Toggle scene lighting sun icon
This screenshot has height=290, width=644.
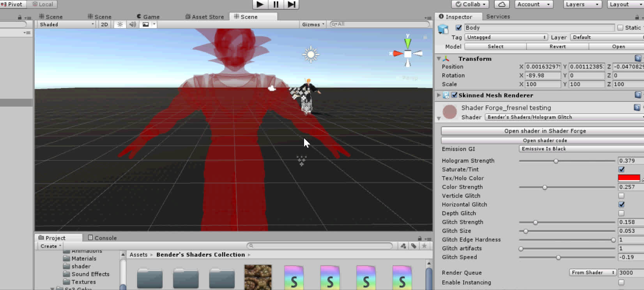coord(120,24)
